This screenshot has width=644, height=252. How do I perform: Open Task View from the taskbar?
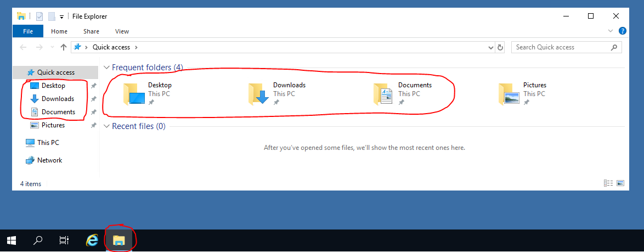64,240
